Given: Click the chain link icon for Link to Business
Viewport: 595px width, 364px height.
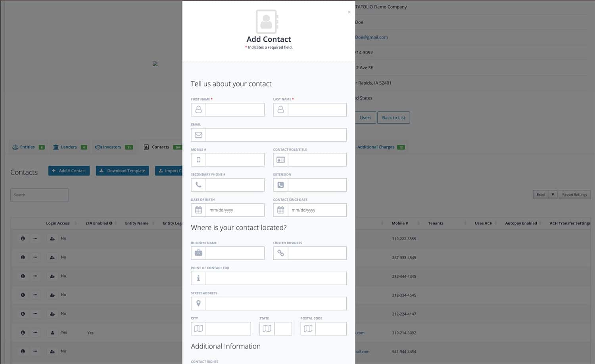Looking at the screenshot, I should point(280,253).
